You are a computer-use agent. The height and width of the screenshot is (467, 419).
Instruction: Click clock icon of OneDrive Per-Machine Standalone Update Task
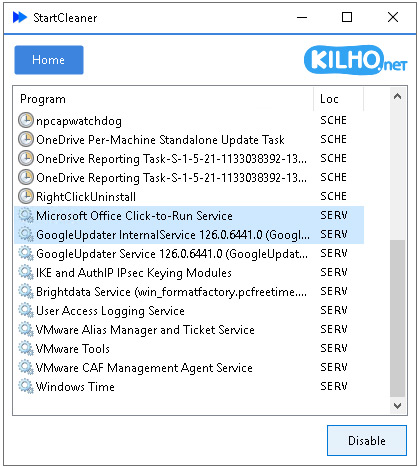(x=26, y=139)
